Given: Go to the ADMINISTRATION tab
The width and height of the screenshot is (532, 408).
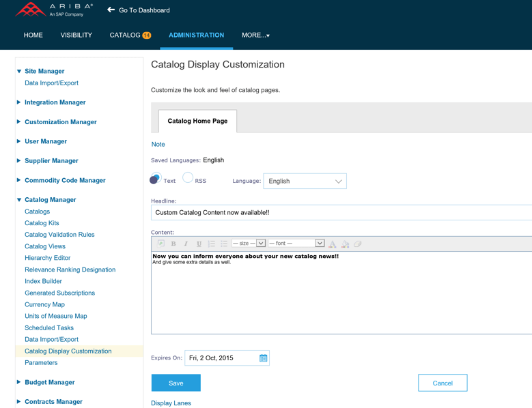Looking at the screenshot, I should [x=197, y=35].
